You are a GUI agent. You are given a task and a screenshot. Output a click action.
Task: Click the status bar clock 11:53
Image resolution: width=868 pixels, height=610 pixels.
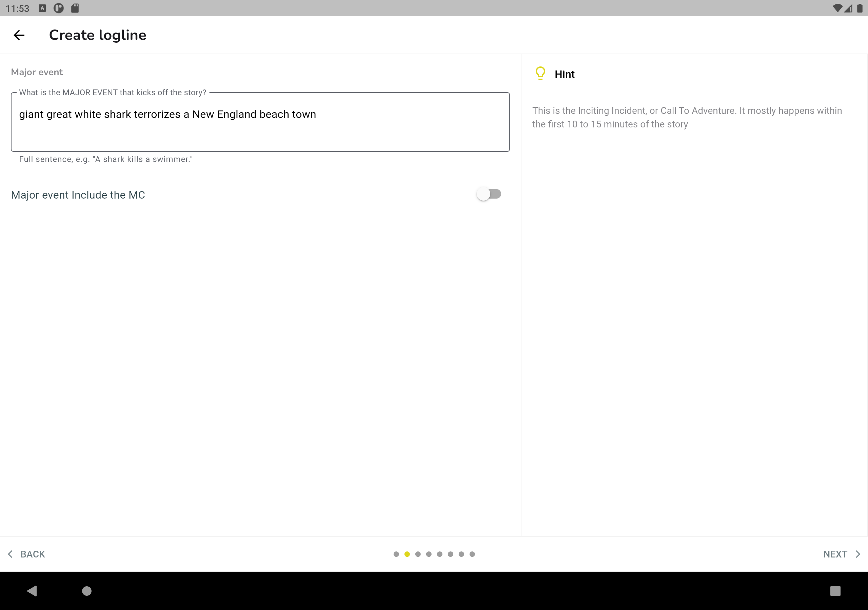click(x=17, y=8)
